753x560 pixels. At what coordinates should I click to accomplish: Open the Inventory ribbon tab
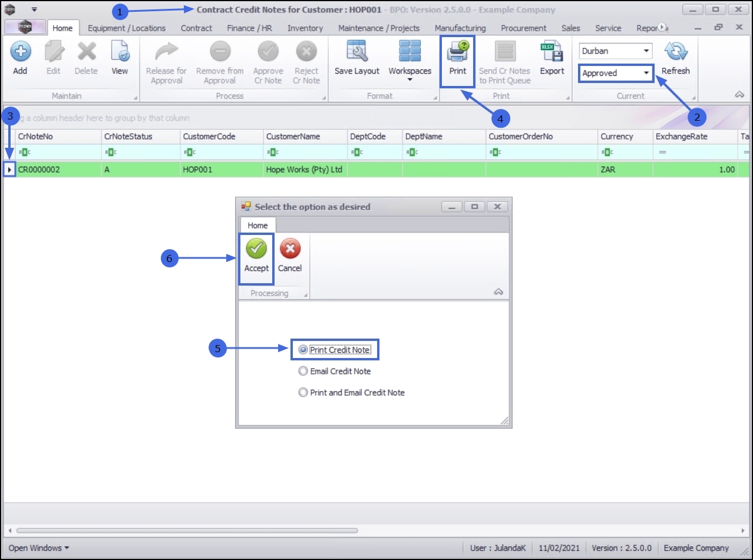click(305, 28)
